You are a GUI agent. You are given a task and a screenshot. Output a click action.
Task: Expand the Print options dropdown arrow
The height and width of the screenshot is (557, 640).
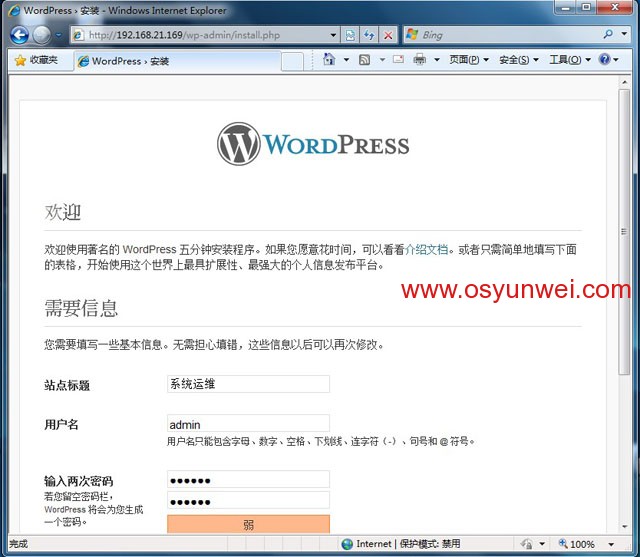437,60
